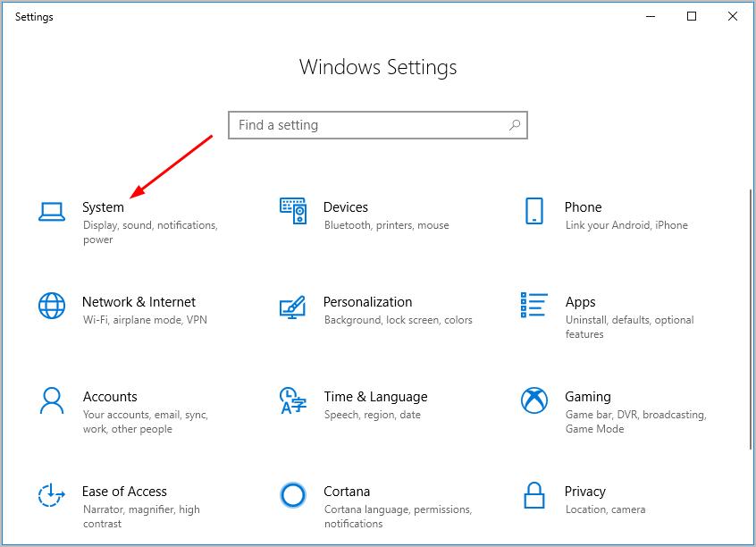The image size is (756, 547).
Task: Click the Phone icon
Action: pos(533,211)
